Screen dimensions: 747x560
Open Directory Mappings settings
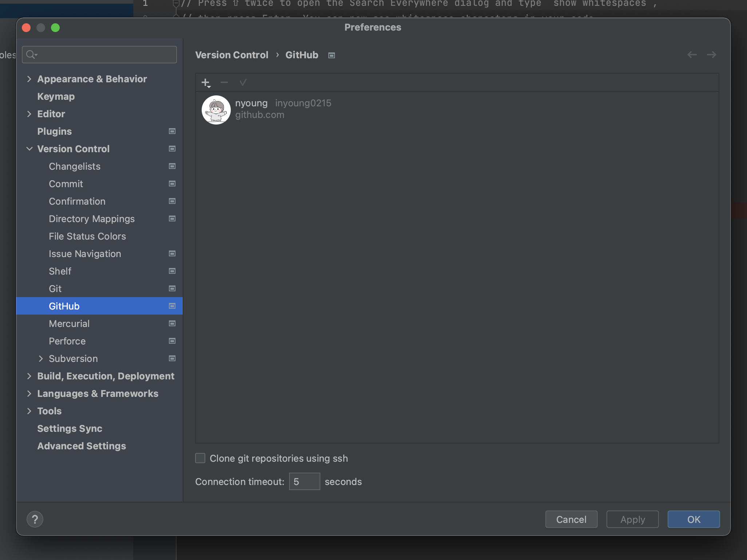(x=99, y=219)
